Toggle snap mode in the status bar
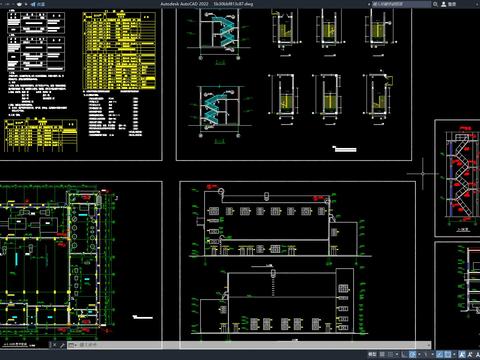480x360 pixels. pyautogui.click(x=391, y=354)
